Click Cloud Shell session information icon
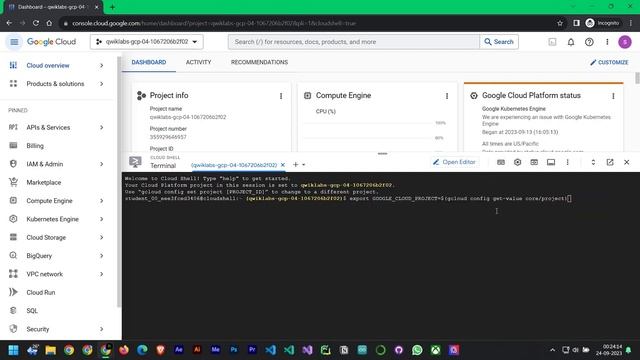This screenshot has width=640, height=360. (x=551, y=162)
